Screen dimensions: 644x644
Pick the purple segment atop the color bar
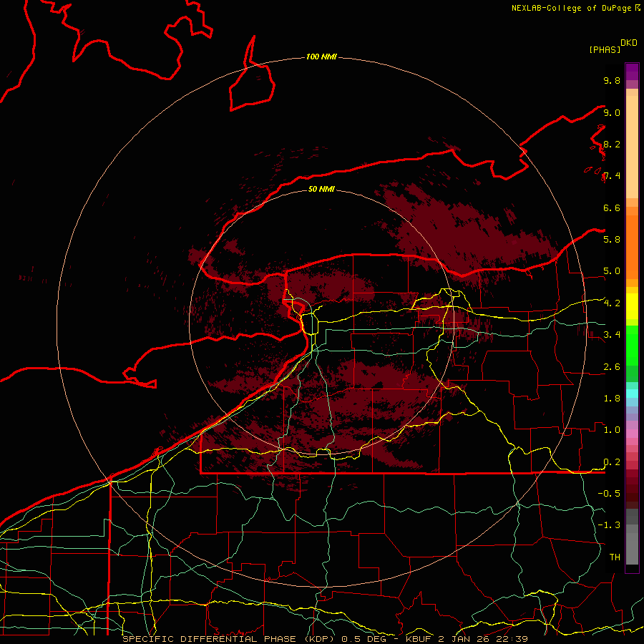632,72
